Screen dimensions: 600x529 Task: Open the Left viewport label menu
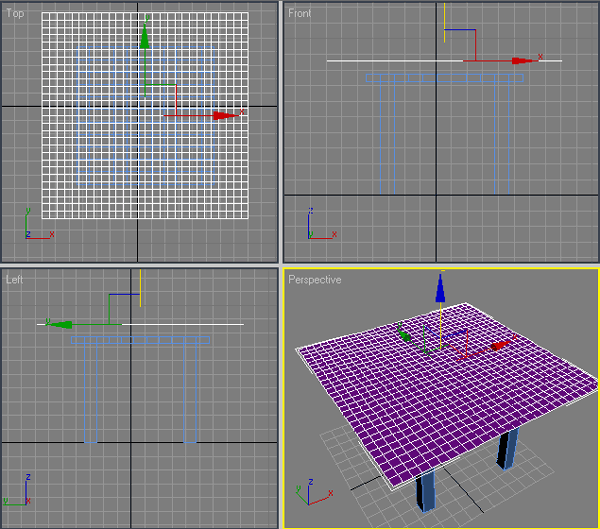click(x=14, y=280)
